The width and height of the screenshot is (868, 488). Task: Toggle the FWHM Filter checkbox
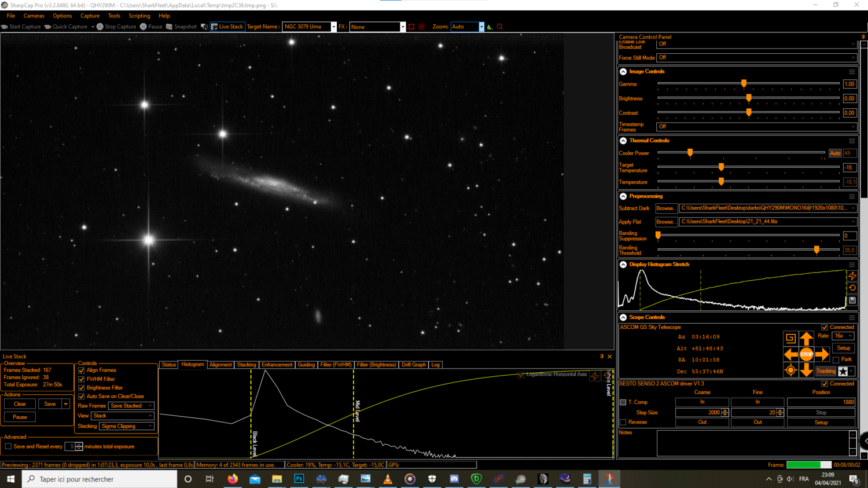(81, 379)
